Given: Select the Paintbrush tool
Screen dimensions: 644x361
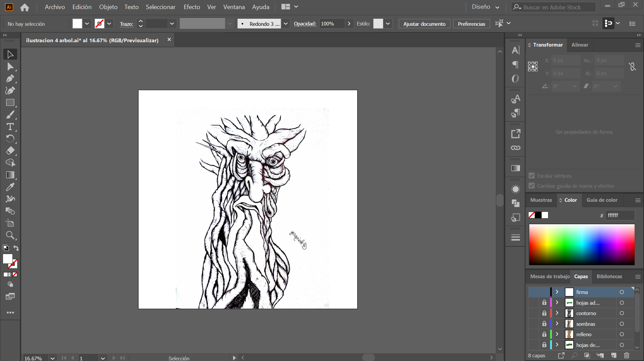Looking at the screenshot, I should 10,115.
